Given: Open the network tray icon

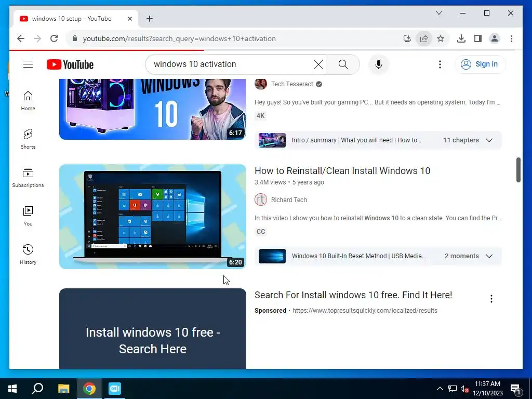Looking at the screenshot, I should (453, 389).
